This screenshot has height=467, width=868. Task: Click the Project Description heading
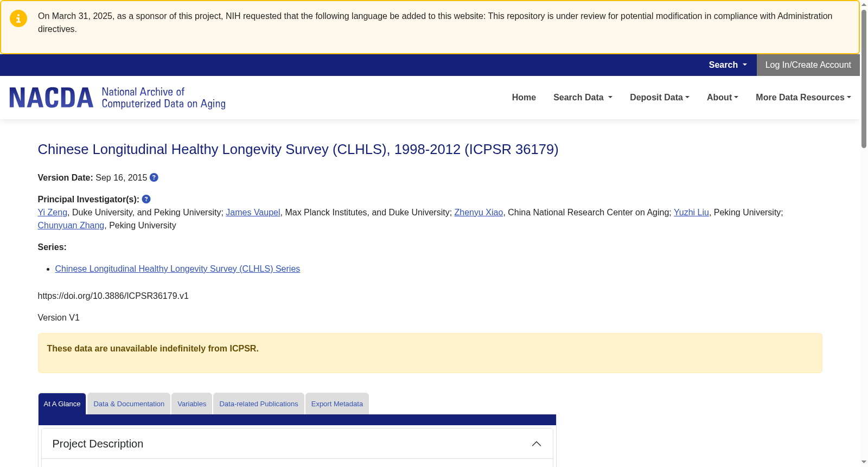(98, 444)
